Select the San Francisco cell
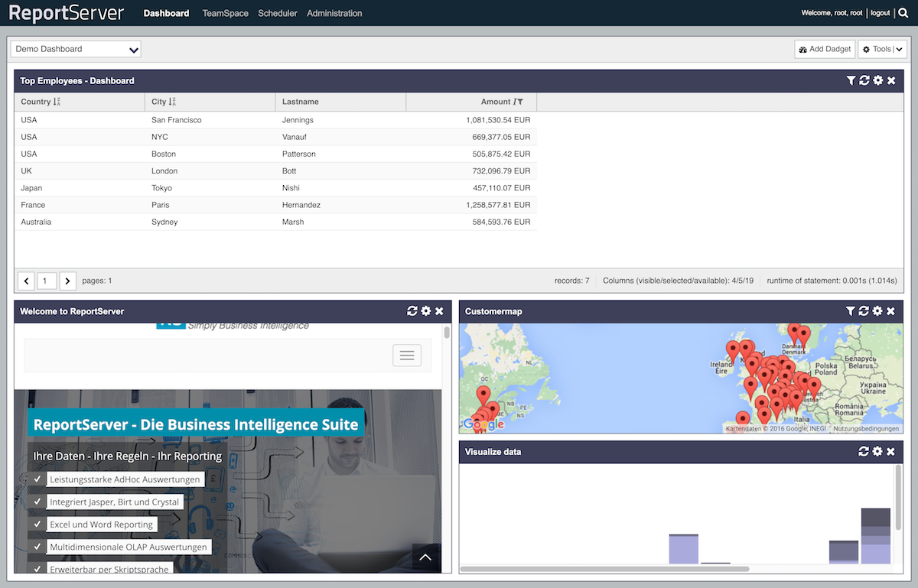The width and height of the screenshot is (918, 588). (210, 120)
